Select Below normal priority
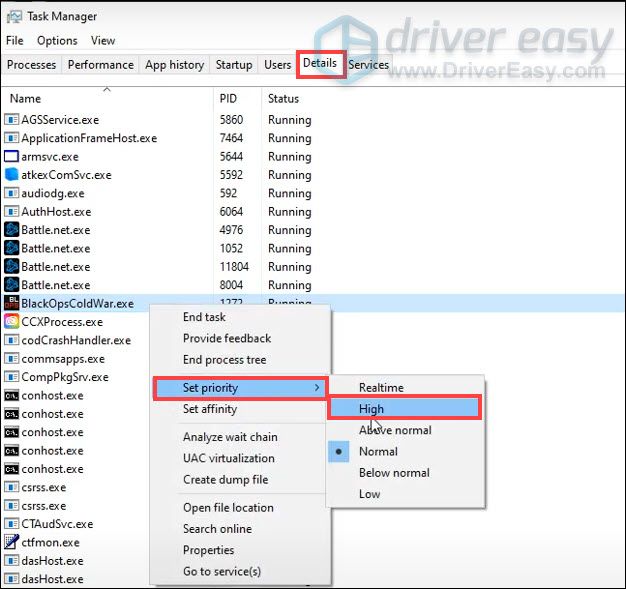 pyautogui.click(x=394, y=472)
